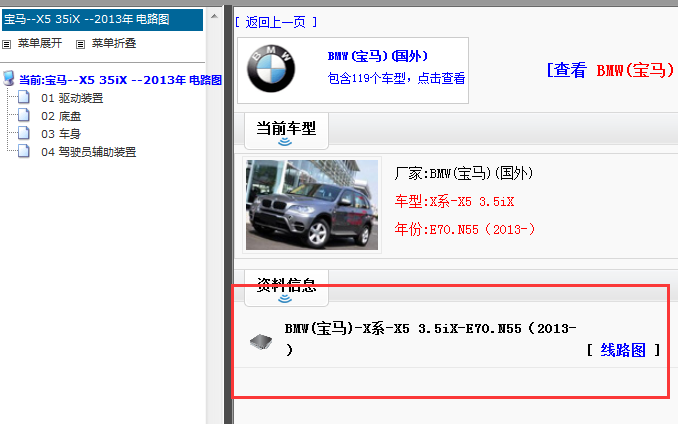This screenshot has width=678, height=424.
Task: Click the wave icon under 当前车型
Action: (x=285, y=142)
